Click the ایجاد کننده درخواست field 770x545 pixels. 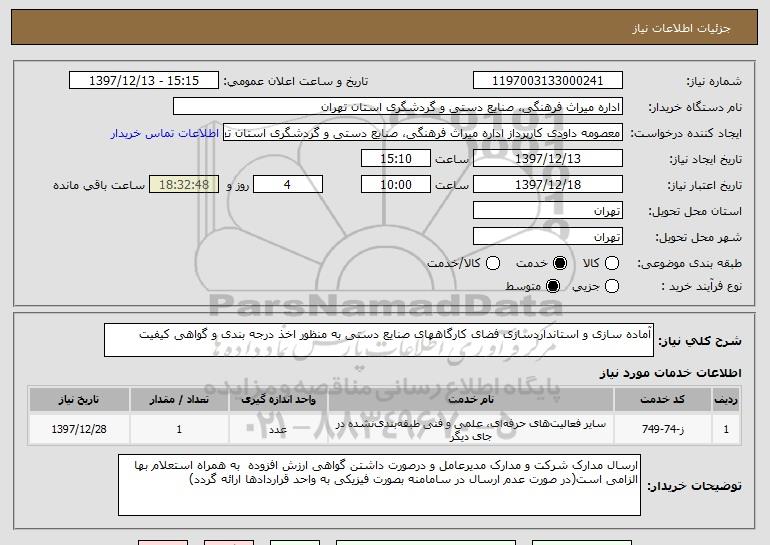[423, 133]
